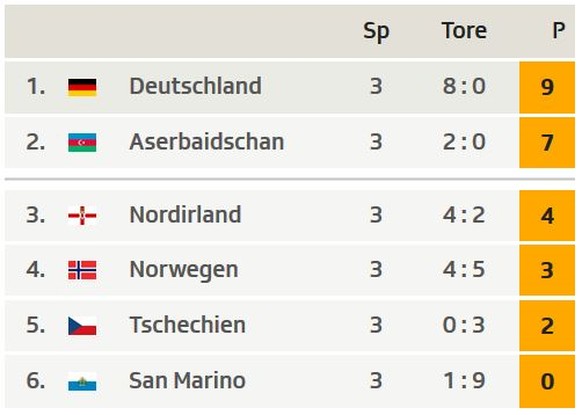
Task: Click Deutschland's orange 9 points cell
Action: coord(547,88)
